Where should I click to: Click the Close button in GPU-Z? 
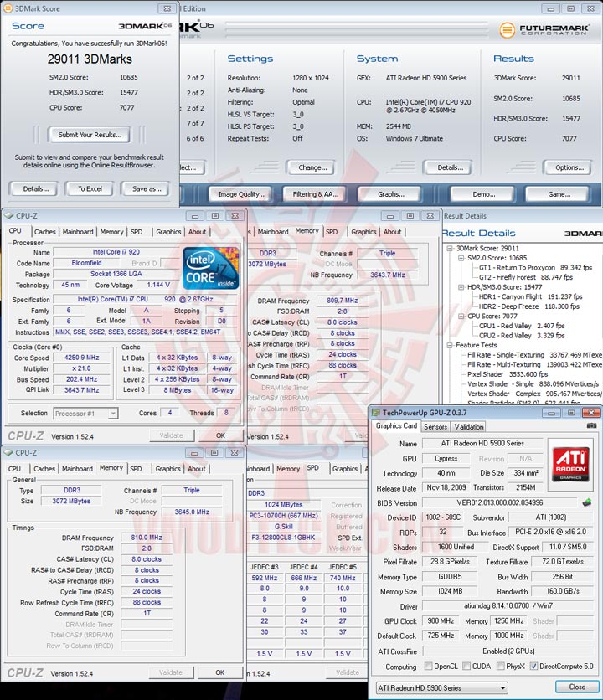pyautogui.click(x=577, y=687)
